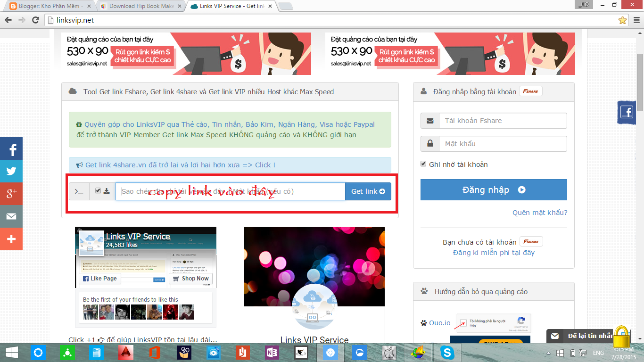Open the Quên mật khẩu? link
The image size is (644, 362).
[540, 213]
